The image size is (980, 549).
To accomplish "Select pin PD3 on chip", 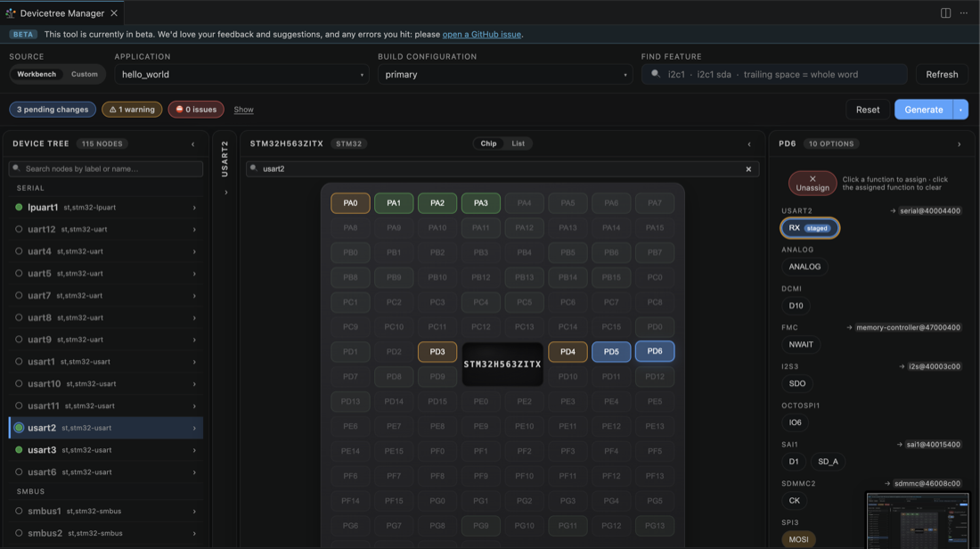I will (437, 352).
